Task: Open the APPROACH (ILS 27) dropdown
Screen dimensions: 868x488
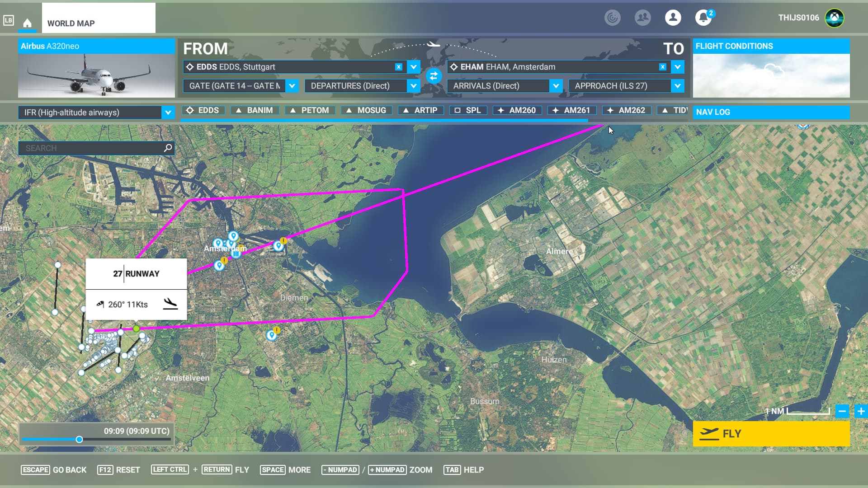Action: pyautogui.click(x=677, y=86)
